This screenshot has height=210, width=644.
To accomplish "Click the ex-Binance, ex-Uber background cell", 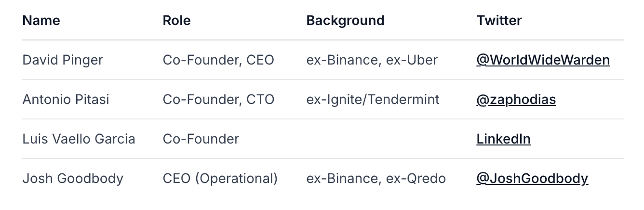I will click(x=372, y=60).
